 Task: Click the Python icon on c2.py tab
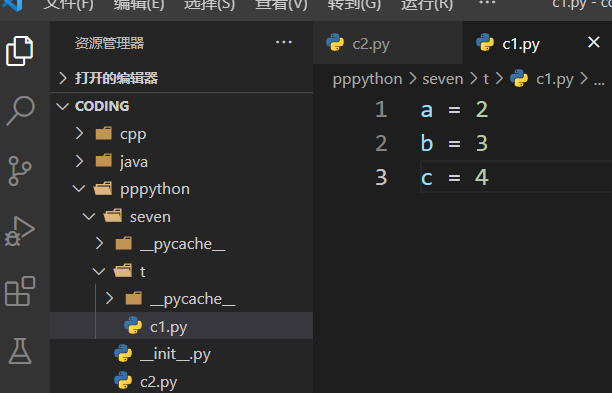(x=335, y=43)
